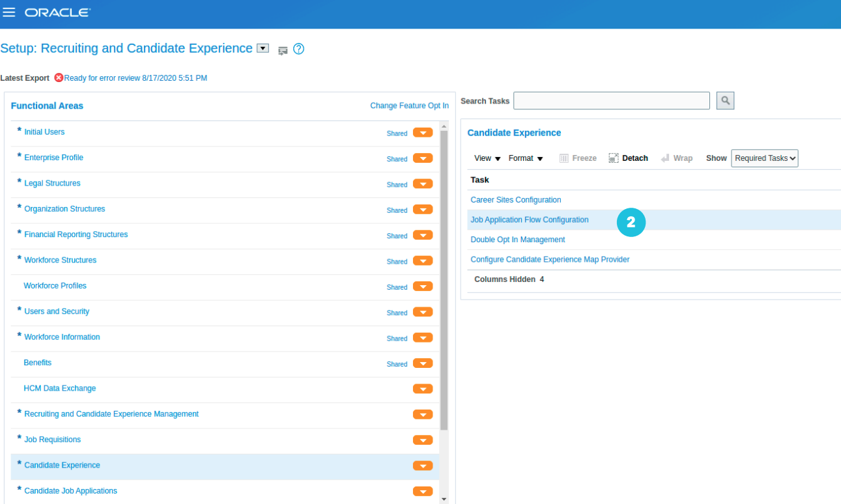Open orange actions menu for Job Requisitions

[423, 440]
